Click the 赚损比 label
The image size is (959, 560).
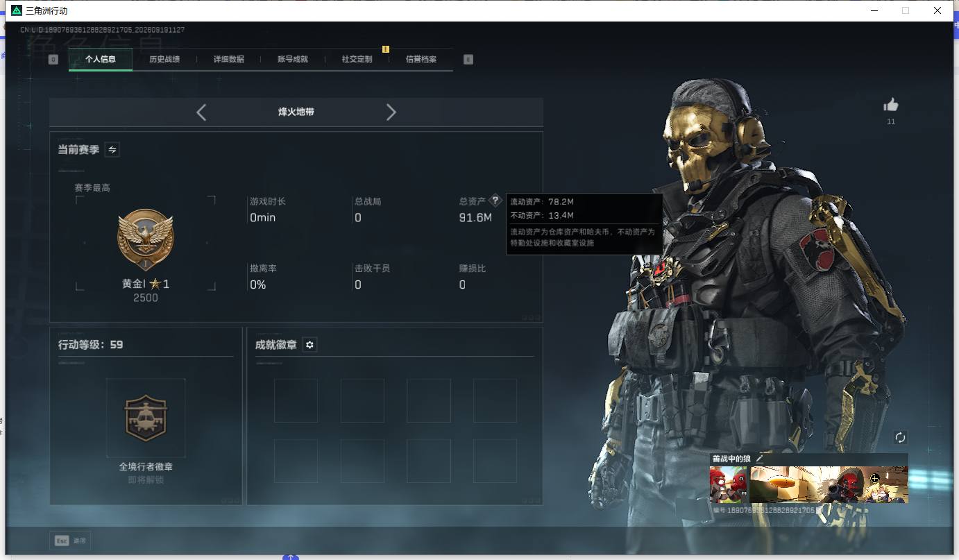point(473,268)
